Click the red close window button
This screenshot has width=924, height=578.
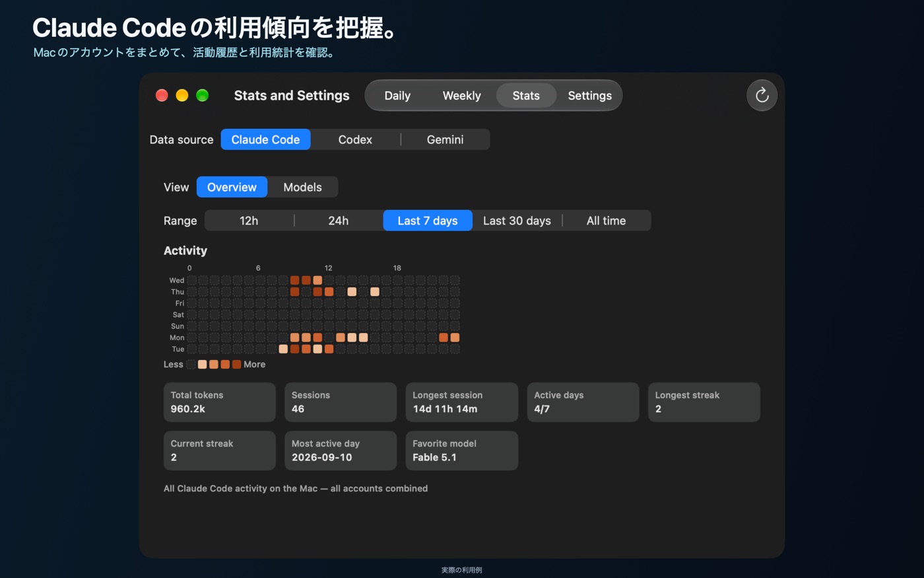(162, 95)
